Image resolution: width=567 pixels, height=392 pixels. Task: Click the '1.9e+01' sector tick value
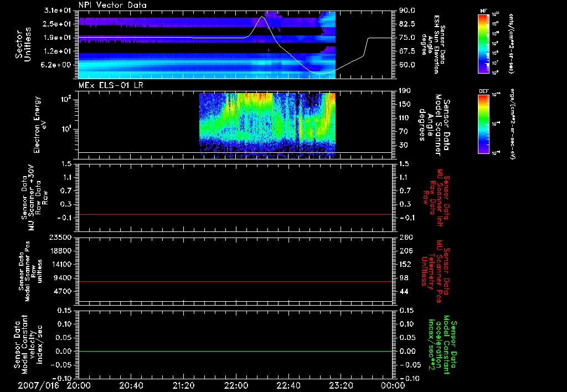(58, 38)
